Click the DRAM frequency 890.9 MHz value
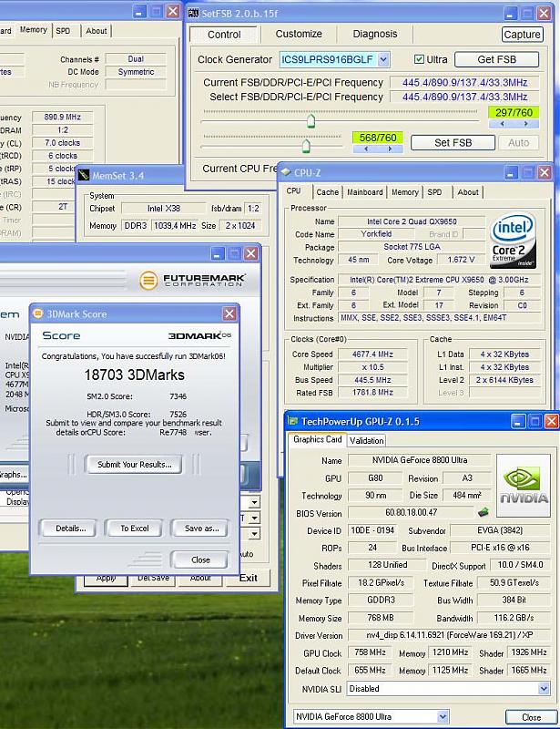 click(62, 117)
